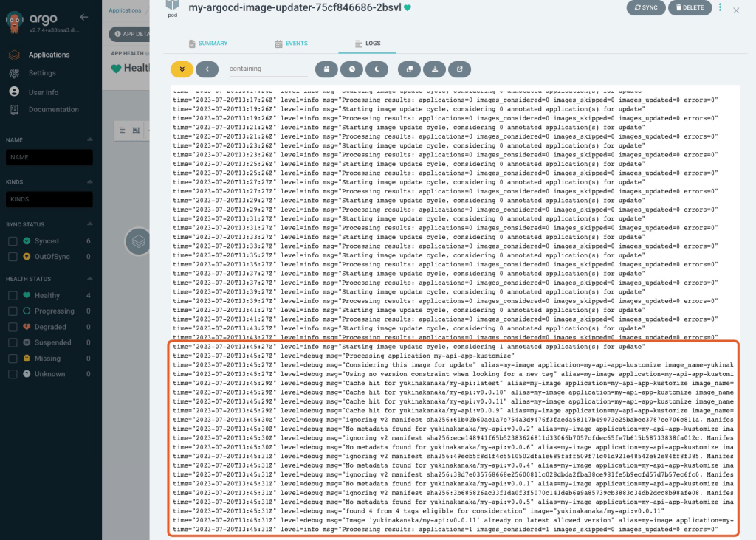This screenshot has width=756, height=540.
Task: Click the copy logs icon
Action: pyautogui.click(x=409, y=69)
